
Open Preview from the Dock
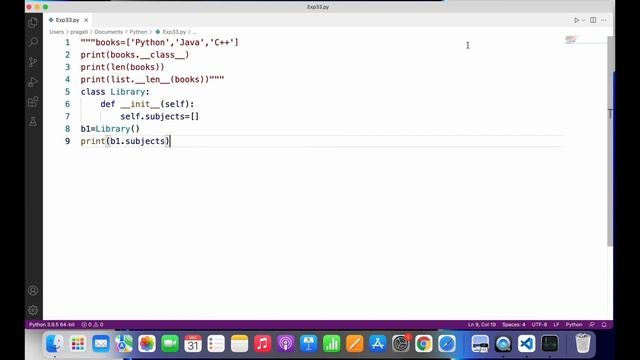tap(480, 344)
